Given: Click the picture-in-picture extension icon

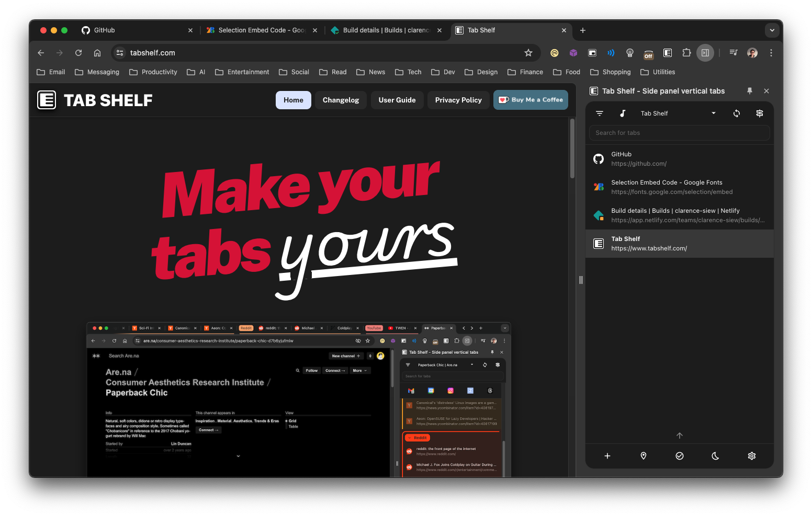Looking at the screenshot, I should click(592, 53).
